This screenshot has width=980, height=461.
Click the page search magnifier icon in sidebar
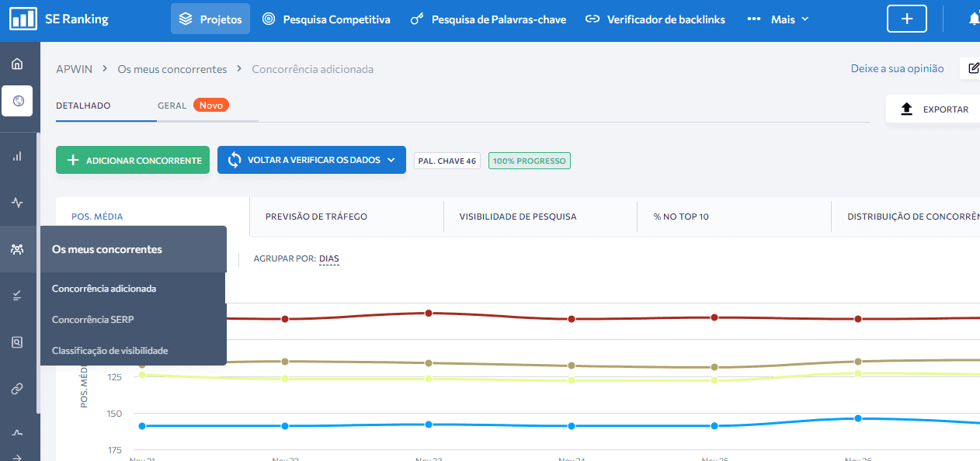point(17,341)
